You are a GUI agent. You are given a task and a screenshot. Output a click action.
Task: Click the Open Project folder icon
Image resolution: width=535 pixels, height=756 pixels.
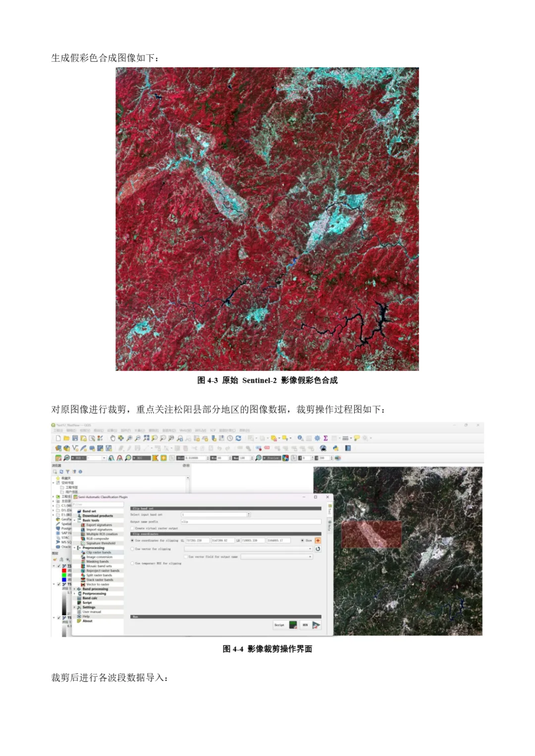tap(66, 438)
